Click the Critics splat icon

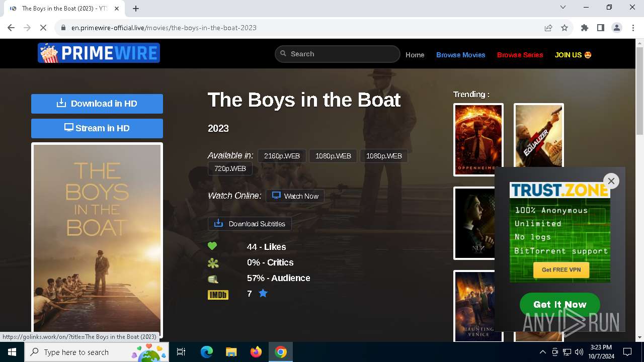tap(213, 263)
